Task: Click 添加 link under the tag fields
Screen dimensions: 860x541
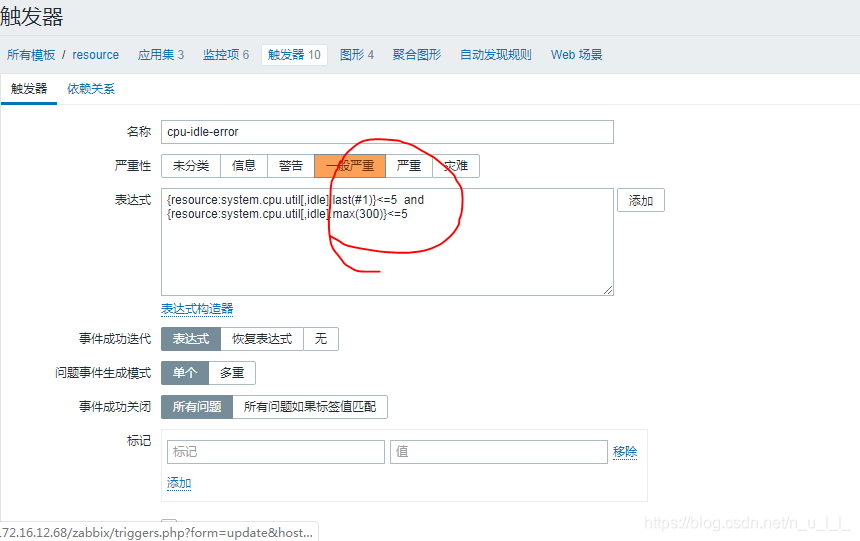Action: pyautogui.click(x=179, y=483)
